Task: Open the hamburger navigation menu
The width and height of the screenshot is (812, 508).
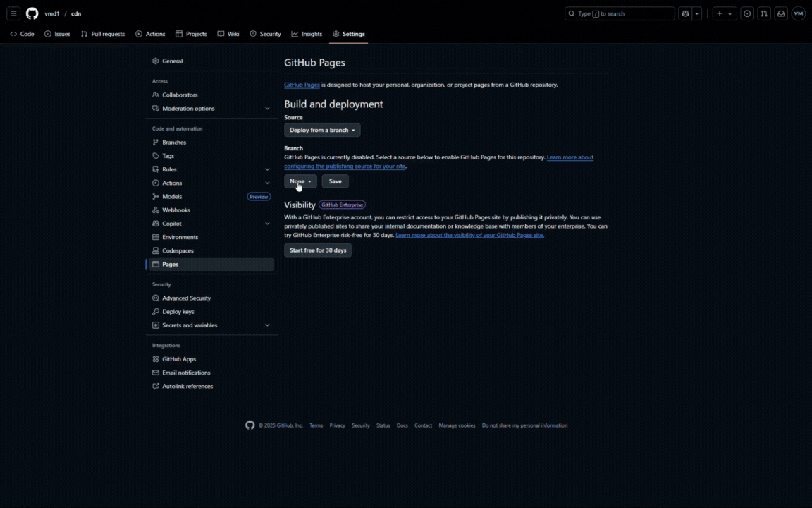Action: pos(13,13)
